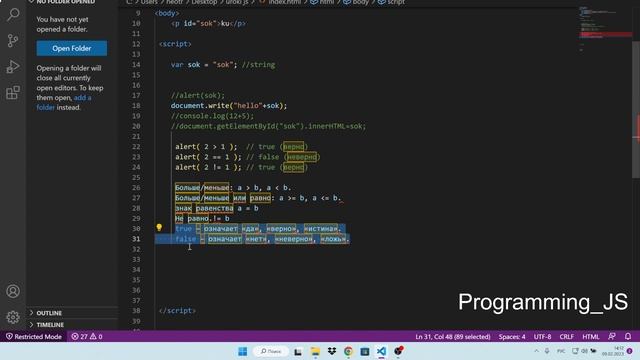Open Google Chrome from taskbar
Screen dimensions: 640x360
(348, 351)
